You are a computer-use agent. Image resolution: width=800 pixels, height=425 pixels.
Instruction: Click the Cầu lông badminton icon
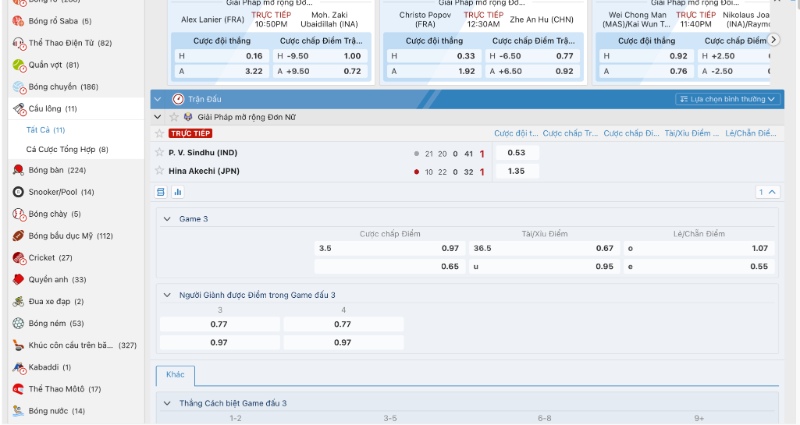click(19, 109)
